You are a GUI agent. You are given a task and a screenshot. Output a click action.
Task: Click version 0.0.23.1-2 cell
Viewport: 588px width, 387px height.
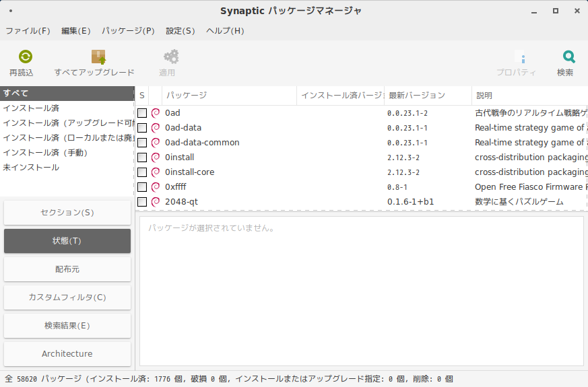pos(407,113)
